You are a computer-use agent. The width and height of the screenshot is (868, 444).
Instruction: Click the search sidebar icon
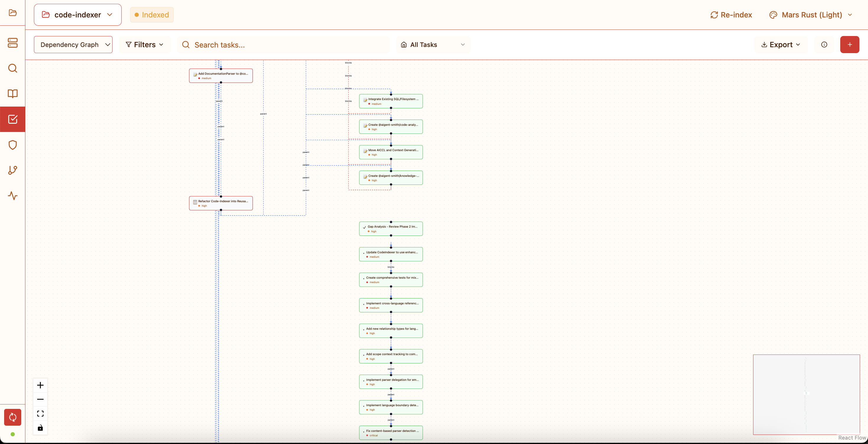click(12, 68)
